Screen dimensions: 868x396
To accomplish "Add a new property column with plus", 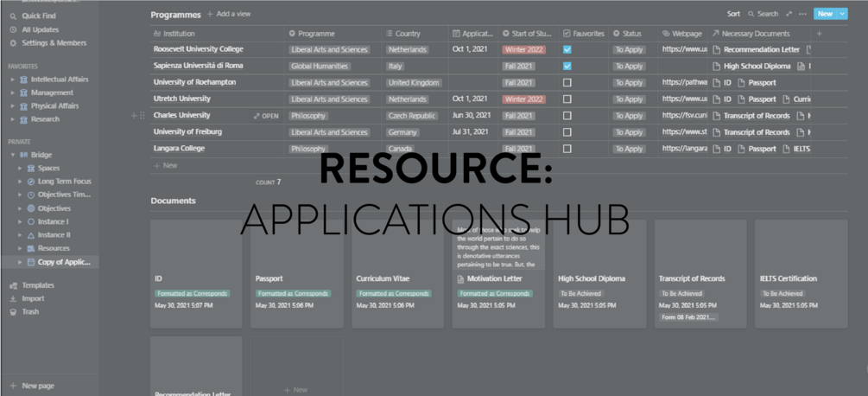I will pos(820,34).
